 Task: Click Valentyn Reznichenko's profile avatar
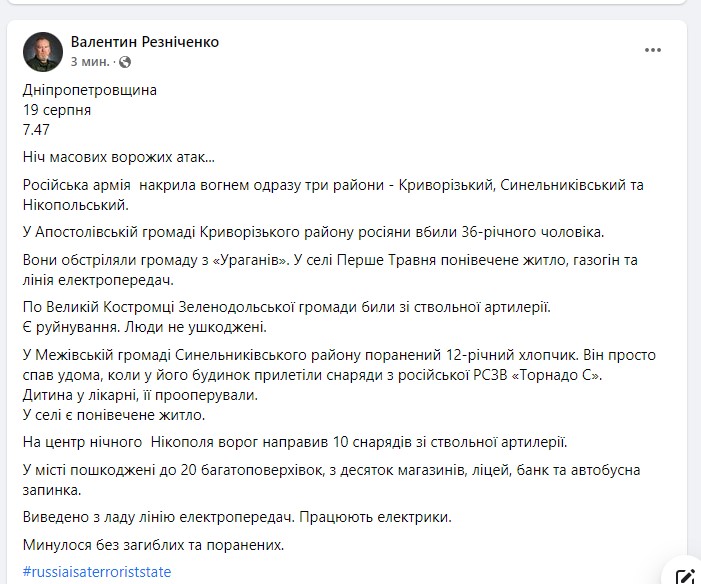coord(43,51)
